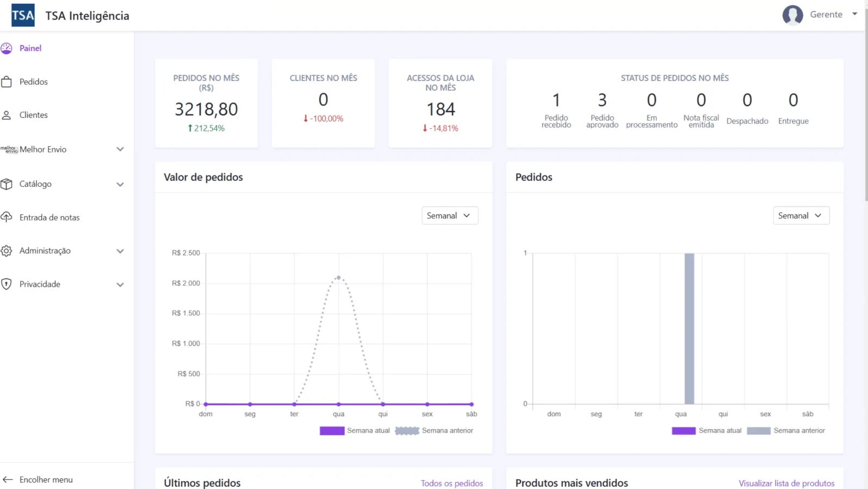The width and height of the screenshot is (868, 489).
Task: Click the Entrada de notas upload icon
Action: pos(7,217)
